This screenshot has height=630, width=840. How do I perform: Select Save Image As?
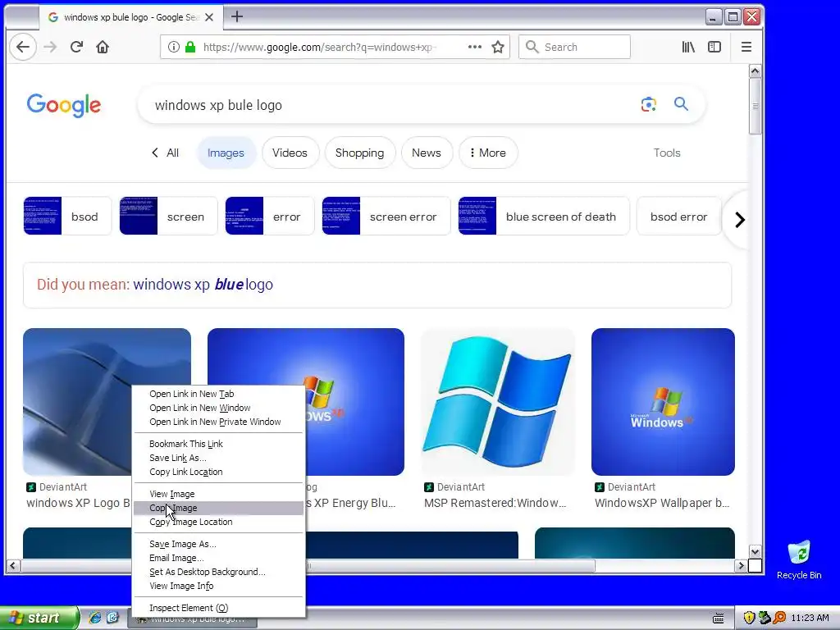[218, 544]
